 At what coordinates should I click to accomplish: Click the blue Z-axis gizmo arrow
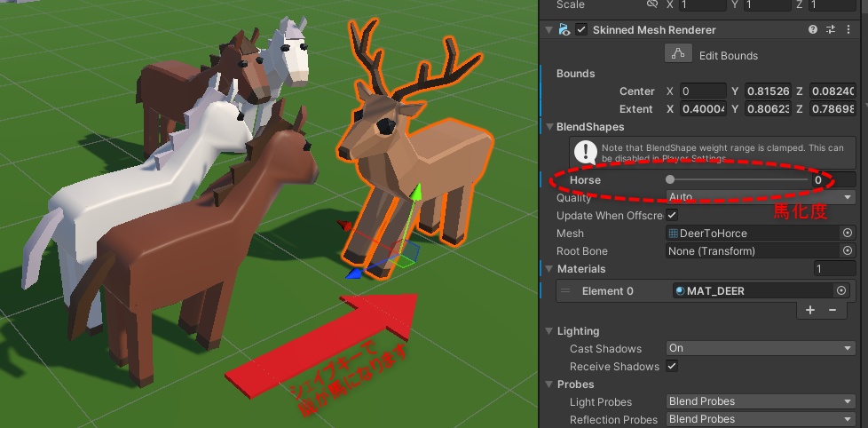pos(353,273)
